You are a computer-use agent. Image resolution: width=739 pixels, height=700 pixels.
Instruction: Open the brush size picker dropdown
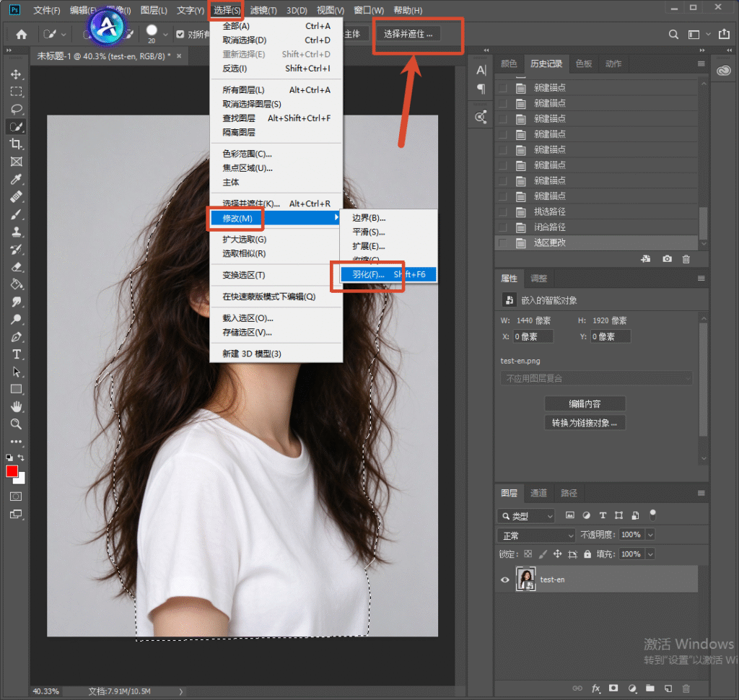point(165,35)
